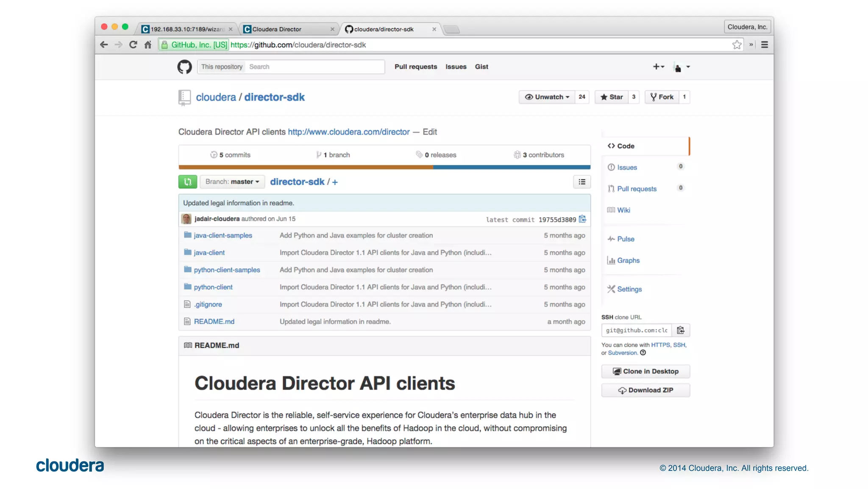
Task: Copy the latest commit SHA to clipboard
Action: [x=583, y=219]
